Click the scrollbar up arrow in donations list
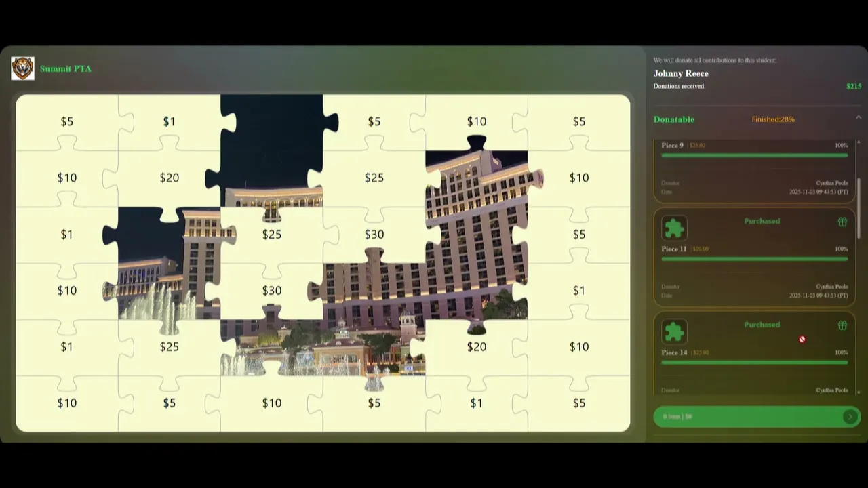 pyautogui.click(x=859, y=142)
